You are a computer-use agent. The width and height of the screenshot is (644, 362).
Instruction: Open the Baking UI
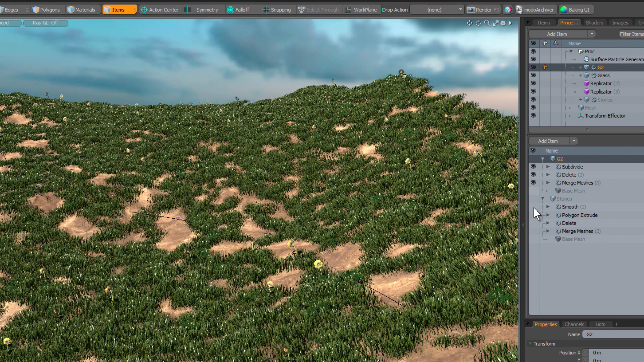coord(576,9)
